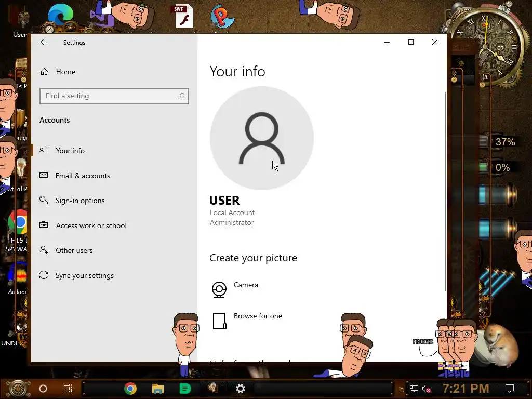
Task: Close the Settings window
Action: click(435, 42)
